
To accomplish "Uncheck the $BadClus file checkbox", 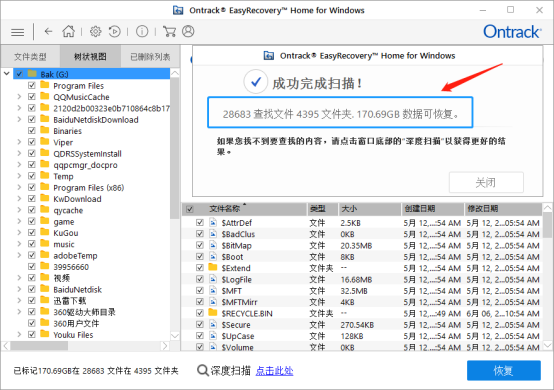I will click(x=200, y=234).
